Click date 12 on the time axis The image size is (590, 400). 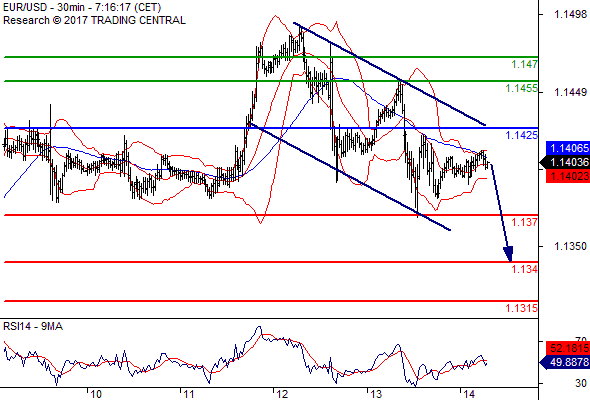[x=282, y=394]
